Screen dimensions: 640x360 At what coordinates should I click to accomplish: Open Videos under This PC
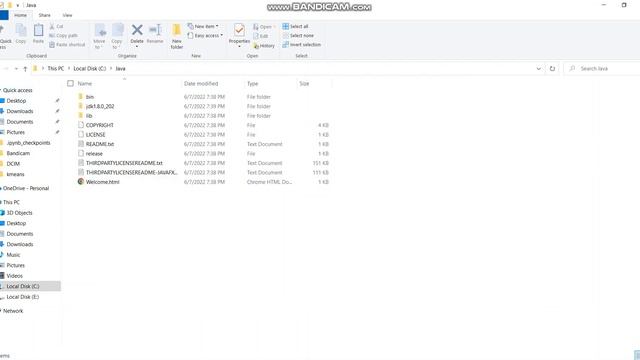(x=15, y=276)
